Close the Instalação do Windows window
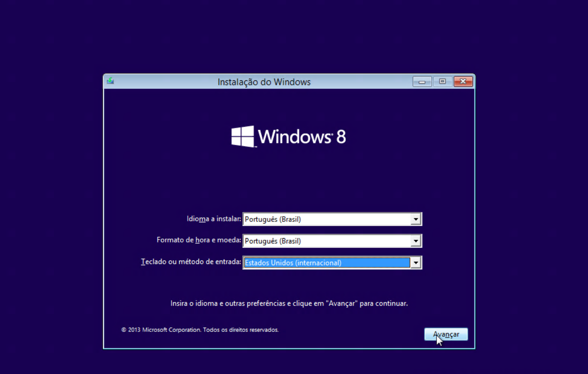 (x=463, y=81)
